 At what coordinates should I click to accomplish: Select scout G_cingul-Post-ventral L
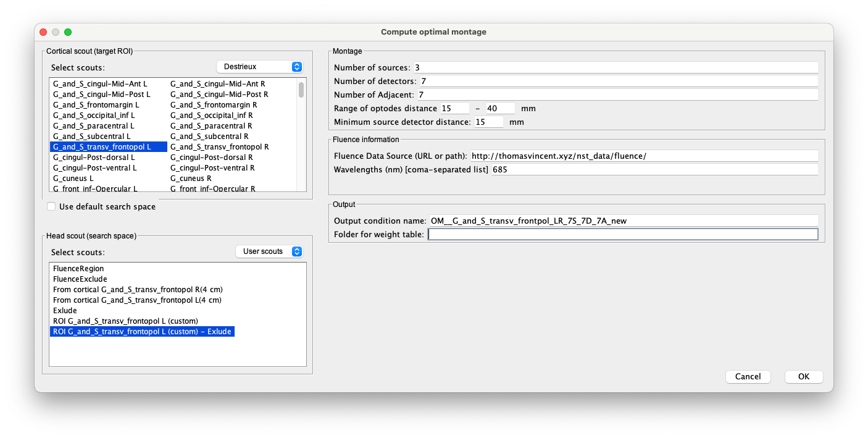(x=95, y=168)
